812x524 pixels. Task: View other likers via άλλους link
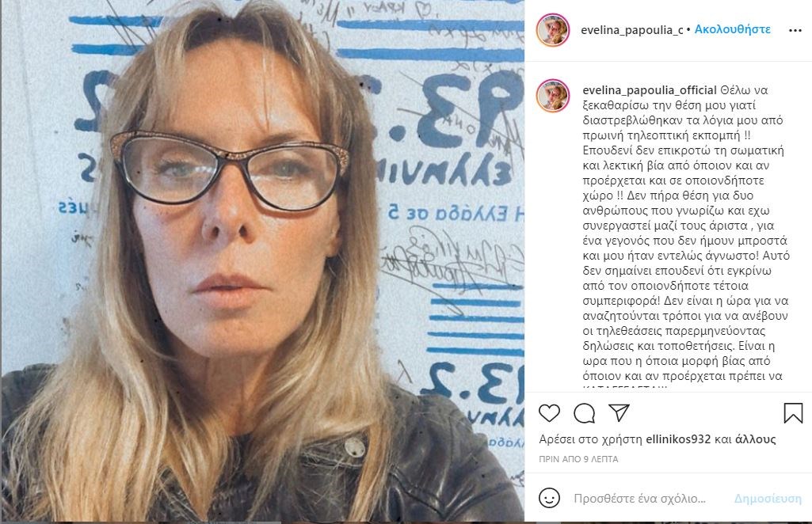[755, 439]
